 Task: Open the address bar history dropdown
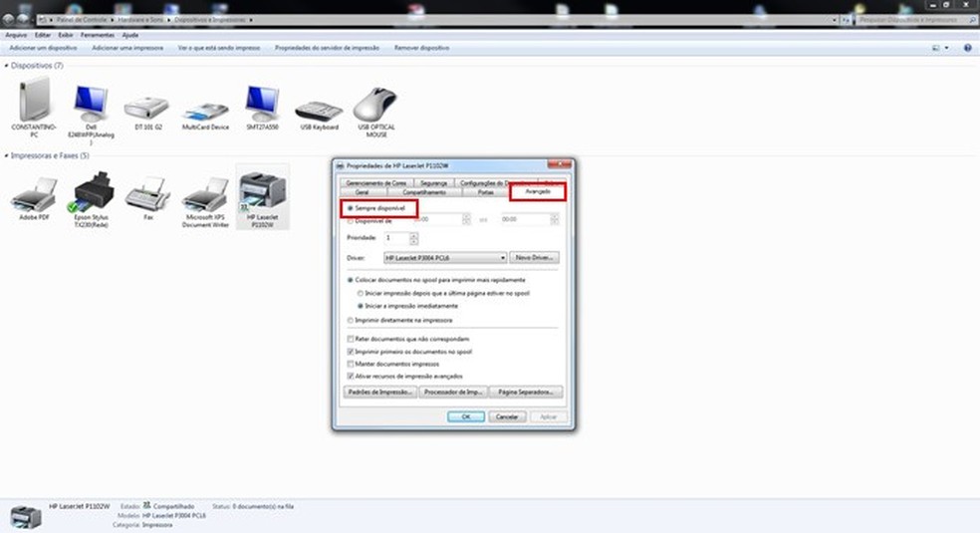pyautogui.click(x=835, y=20)
